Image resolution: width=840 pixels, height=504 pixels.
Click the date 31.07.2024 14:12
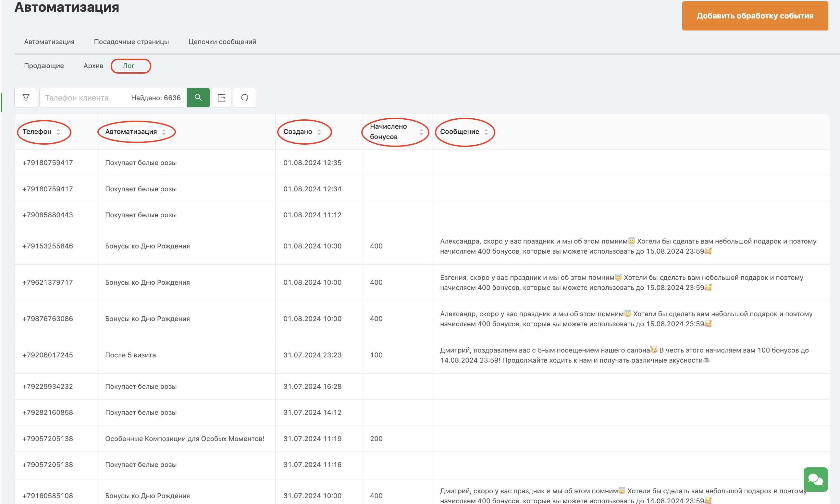[x=312, y=413]
